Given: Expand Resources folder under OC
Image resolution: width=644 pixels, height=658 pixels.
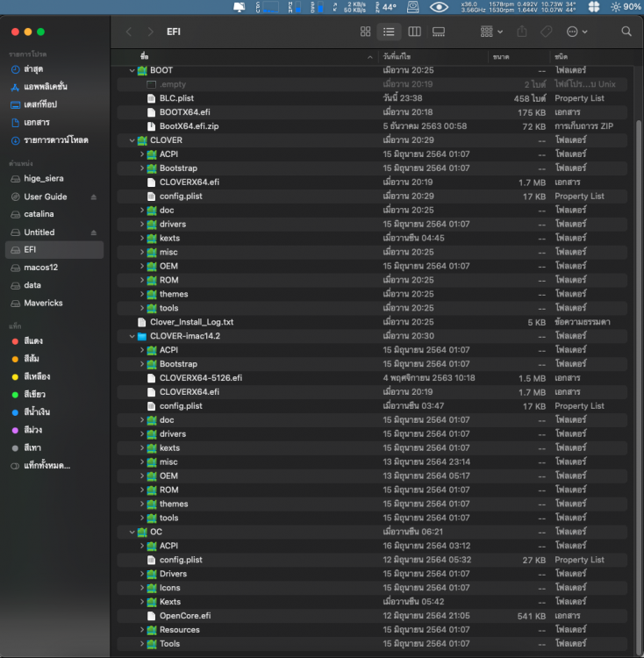Looking at the screenshot, I should coord(142,630).
